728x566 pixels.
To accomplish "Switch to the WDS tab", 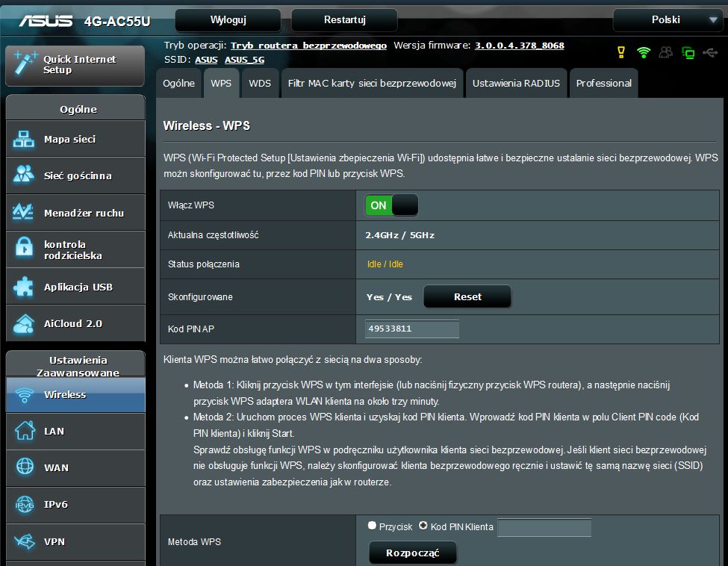I will (260, 83).
